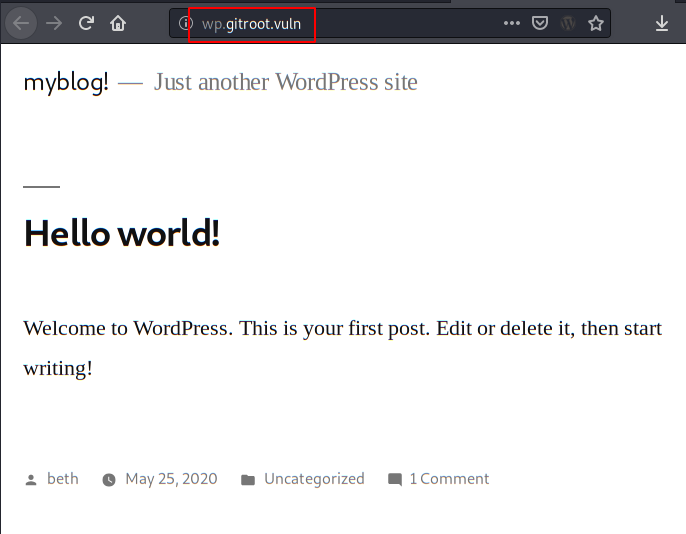Click the folder icon beside Uncategorized
Viewport: 686px width, 534px height.
click(x=248, y=480)
